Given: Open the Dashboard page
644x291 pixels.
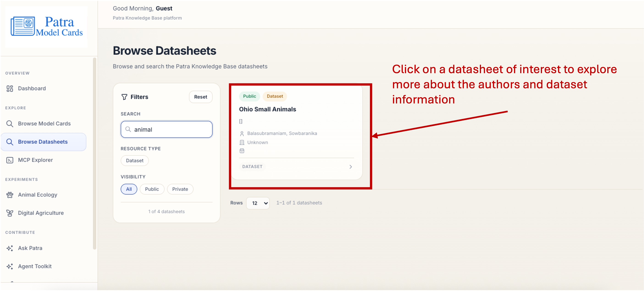Looking at the screenshot, I should pyautogui.click(x=32, y=89).
